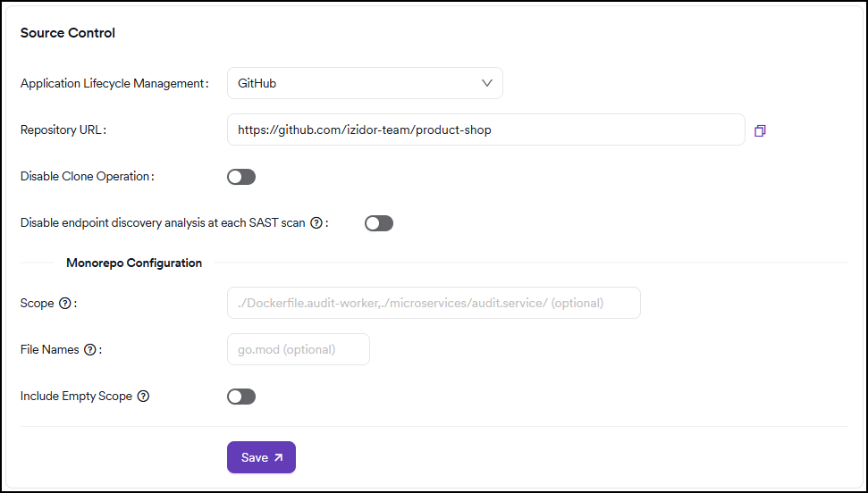Turn on Include Empty Scope switch

[x=241, y=397]
